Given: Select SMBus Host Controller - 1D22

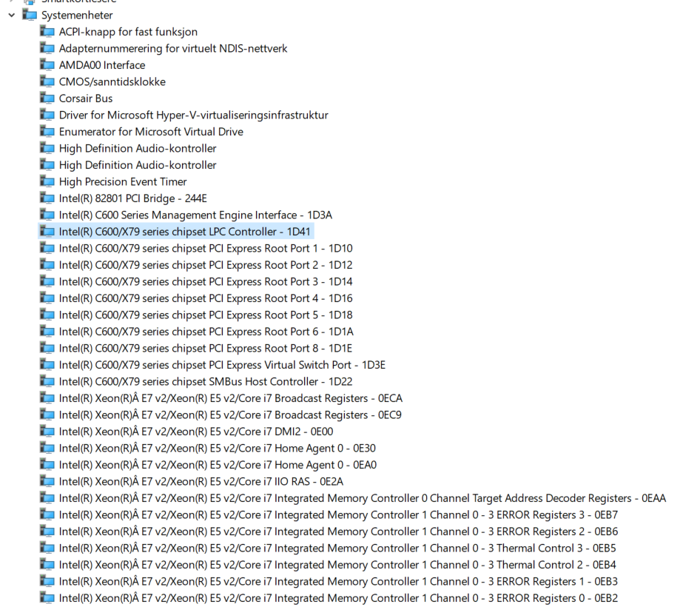Looking at the screenshot, I should click(x=206, y=381).
